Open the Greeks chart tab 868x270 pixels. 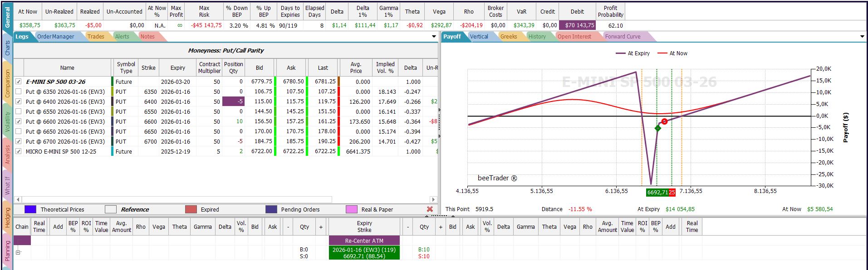pyautogui.click(x=509, y=37)
